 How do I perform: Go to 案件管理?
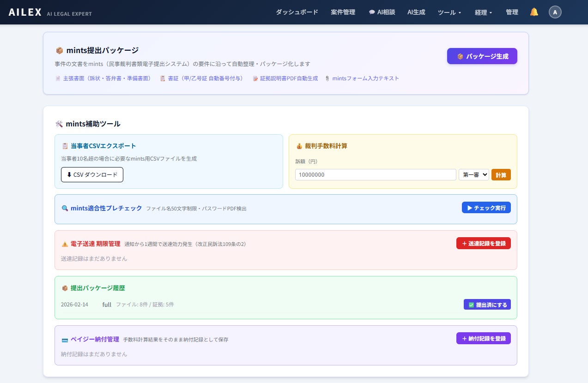click(343, 12)
